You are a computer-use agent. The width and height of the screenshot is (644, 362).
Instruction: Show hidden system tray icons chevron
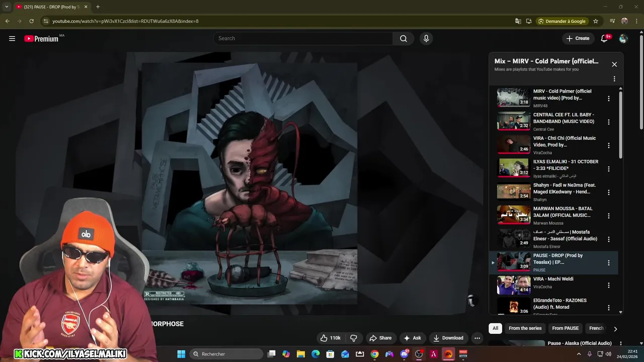579,354
